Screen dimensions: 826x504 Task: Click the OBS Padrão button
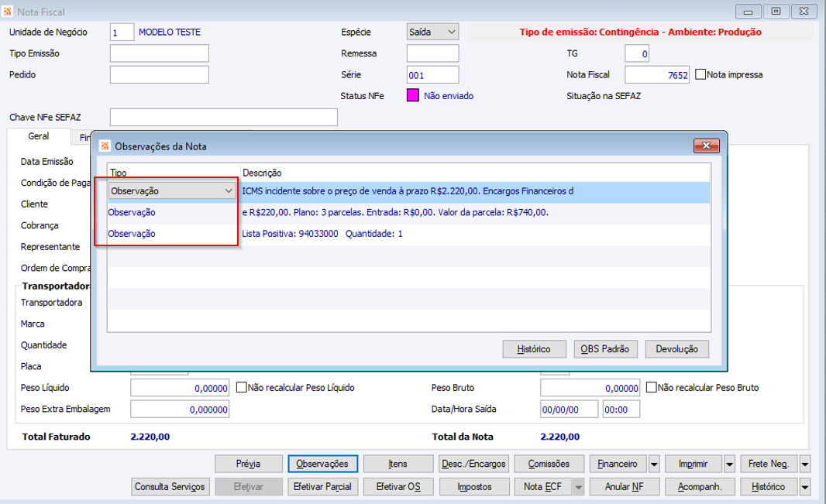click(x=605, y=349)
